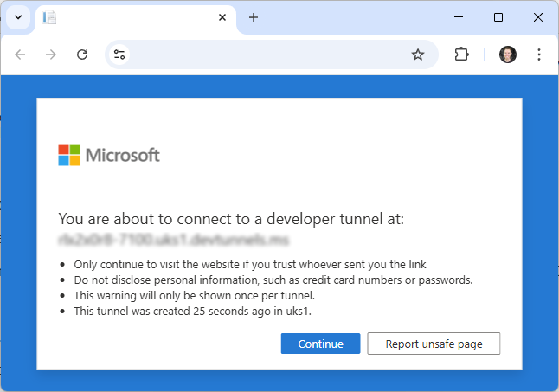Open the Chrome profile avatar
This screenshot has width=559, height=392.
pos(508,55)
